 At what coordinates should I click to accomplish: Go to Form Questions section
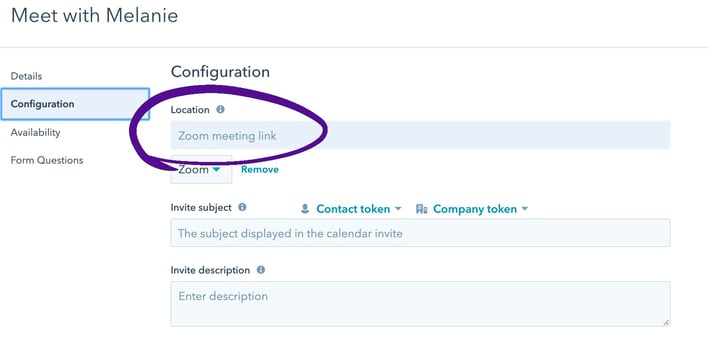47,160
